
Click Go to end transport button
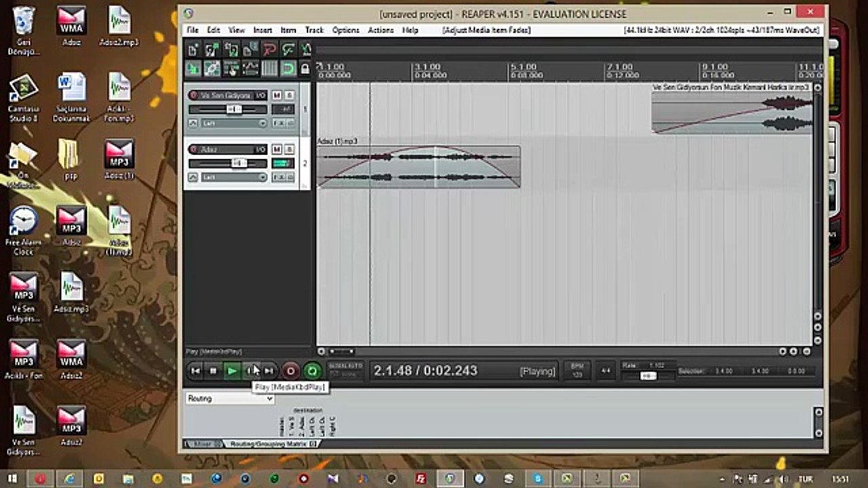tap(269, 371)
